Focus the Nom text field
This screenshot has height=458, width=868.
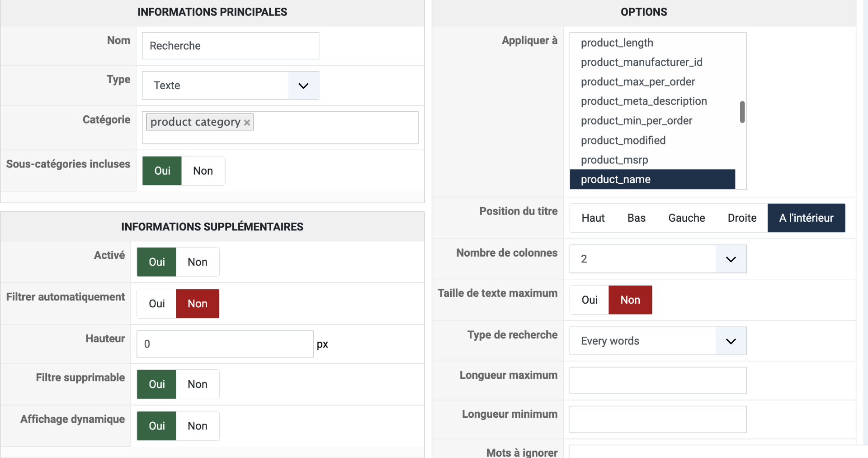coord(230,46)
